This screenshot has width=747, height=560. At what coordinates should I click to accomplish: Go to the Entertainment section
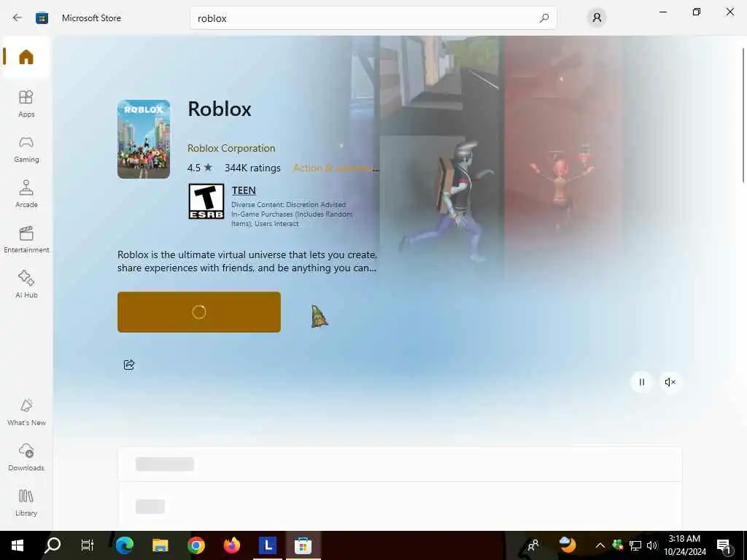26,239
